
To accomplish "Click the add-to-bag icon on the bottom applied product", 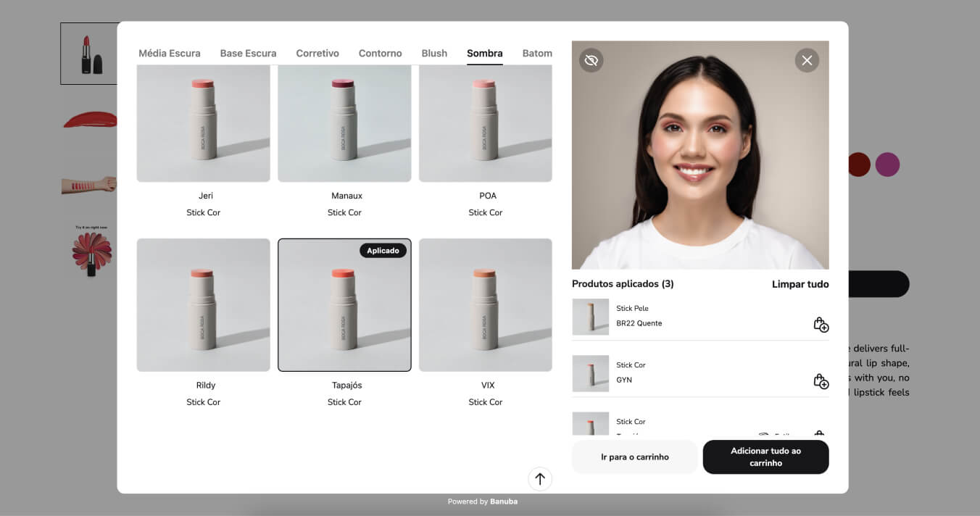I will click(819, 433).
